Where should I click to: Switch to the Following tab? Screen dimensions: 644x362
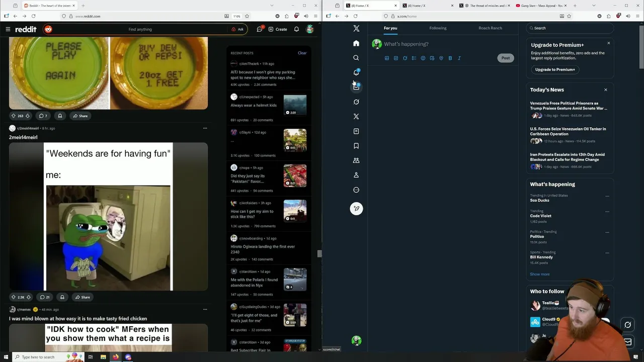(x=438, y=28)
